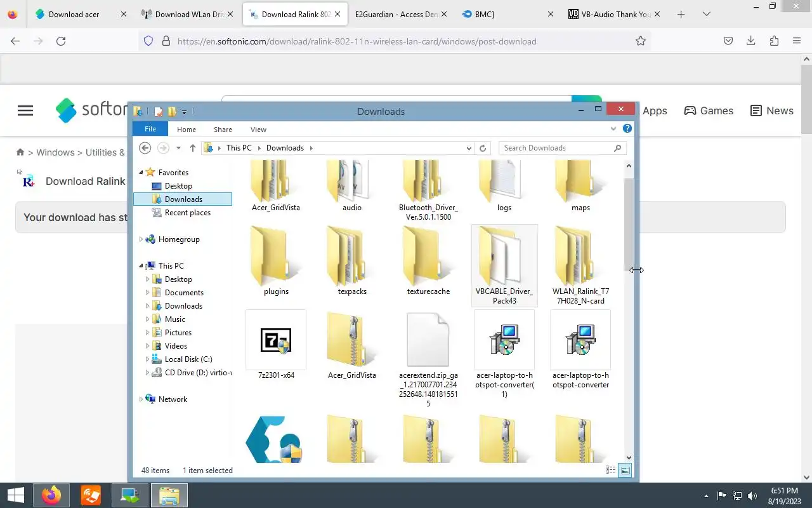Open the 7z2301-x64 installer file
This screenshot has width=812, height=508.
pos(276,346)
